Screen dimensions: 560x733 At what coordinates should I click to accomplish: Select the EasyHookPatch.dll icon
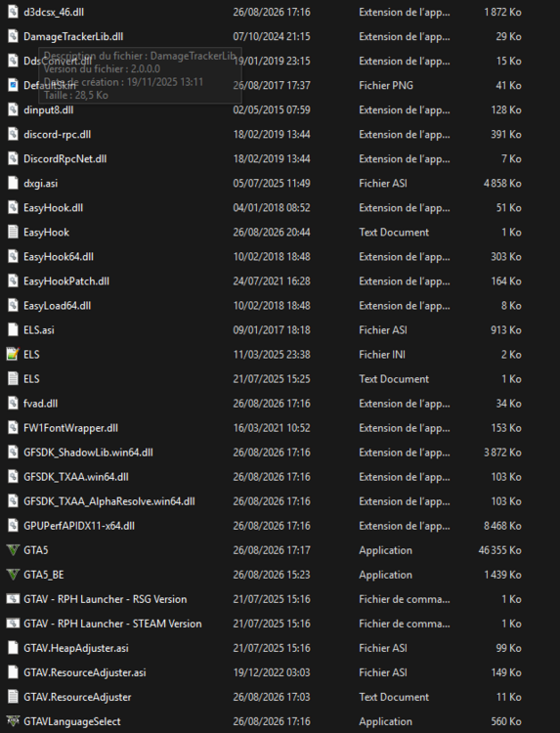tap(13, 280)
